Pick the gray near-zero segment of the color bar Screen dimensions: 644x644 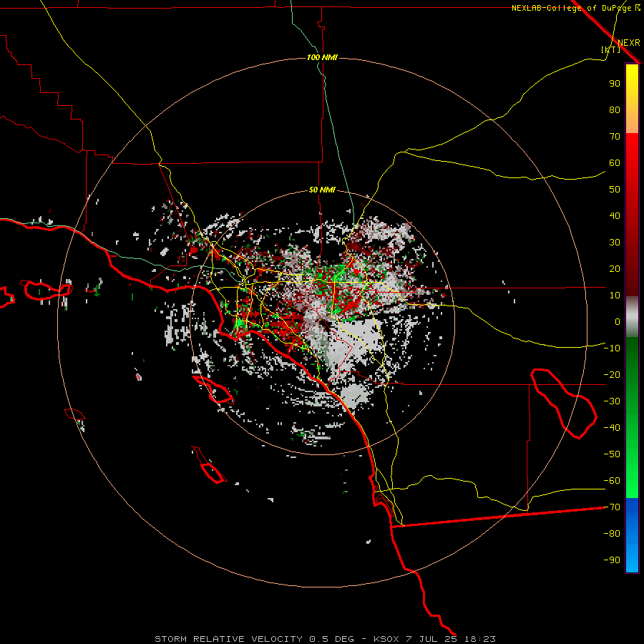coord(632,317)
